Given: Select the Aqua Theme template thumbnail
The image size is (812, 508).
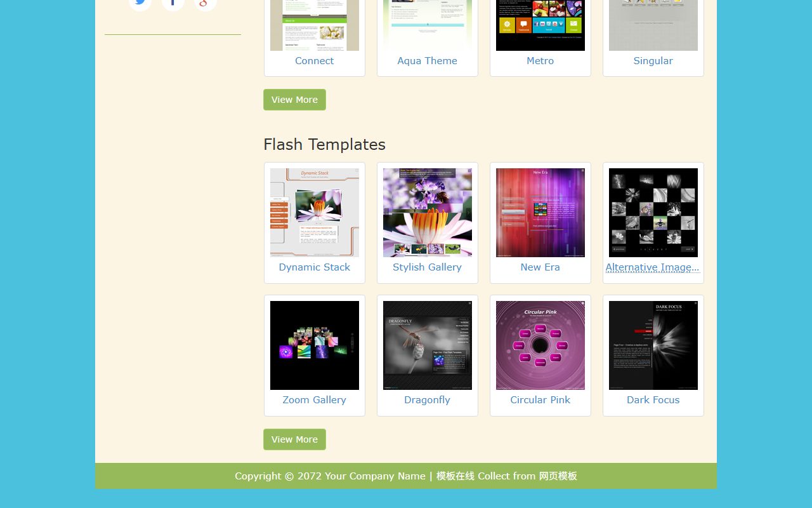Looking at the screenshot, I should pyautogui.click(x=428, y=25).
